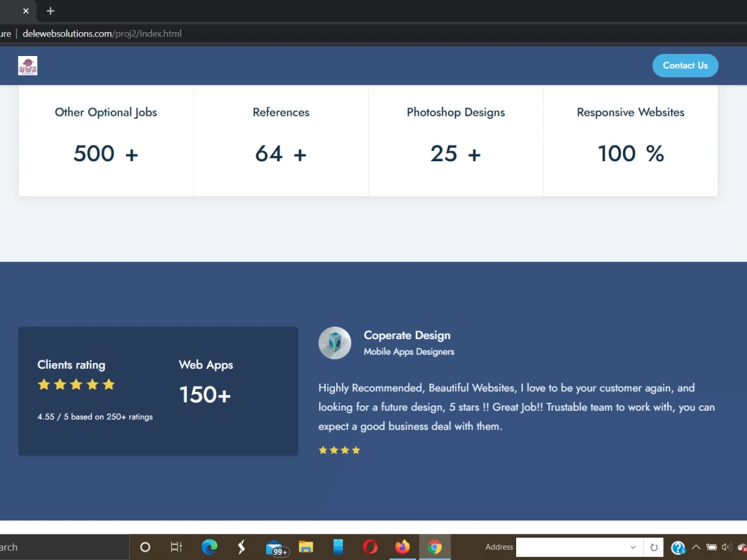This screenshot has height=560, width=747.
Task: Open the volume speaker tray icon
Action: [x=727, y=547]
